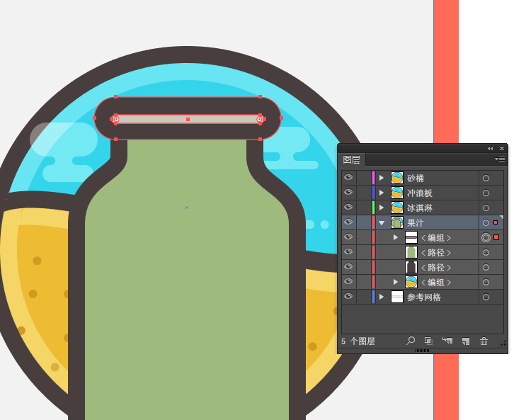Expand the 冲浪板 layer
Image resolution: width=526 pixels, height=420 pixels.
point(382,193)
